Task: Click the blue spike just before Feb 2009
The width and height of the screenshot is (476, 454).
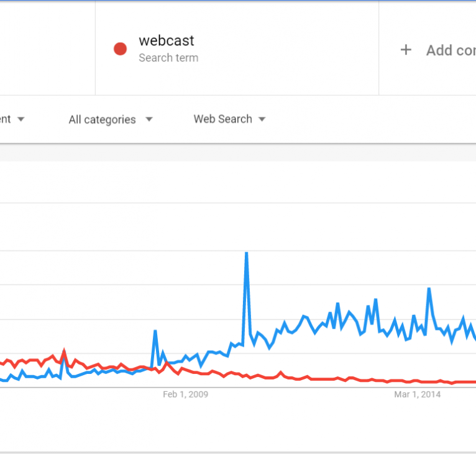Action: (x=155, y=331)
